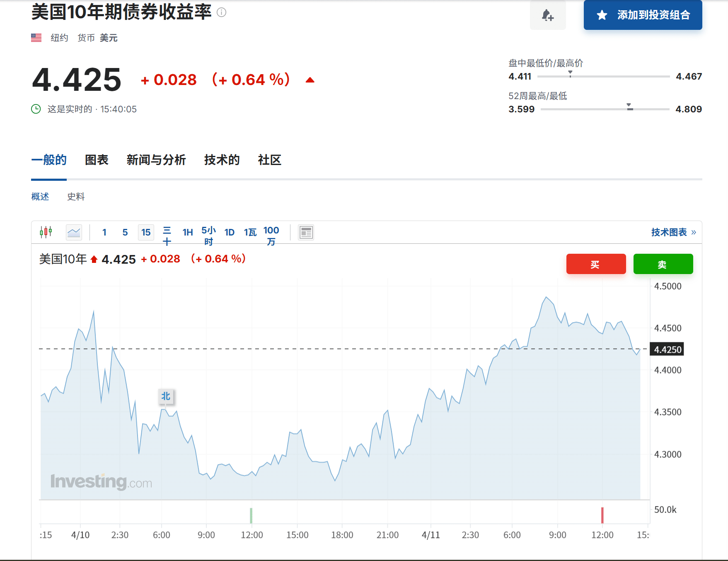The width and height of the screenshot is (728, 561).
Task: Open the 新闻与分析 tab
Action: [156, 160]
